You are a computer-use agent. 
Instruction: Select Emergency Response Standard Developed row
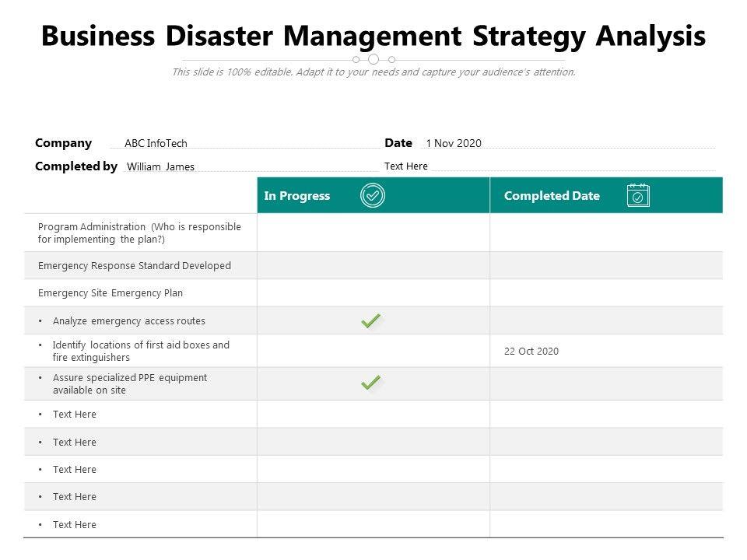click(x=135, y=265)
